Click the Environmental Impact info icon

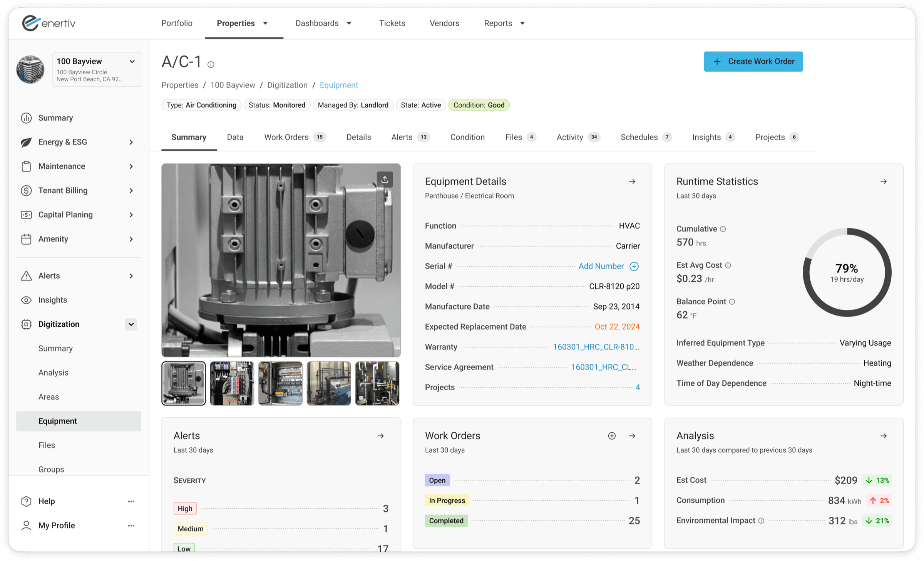point(761,521)
